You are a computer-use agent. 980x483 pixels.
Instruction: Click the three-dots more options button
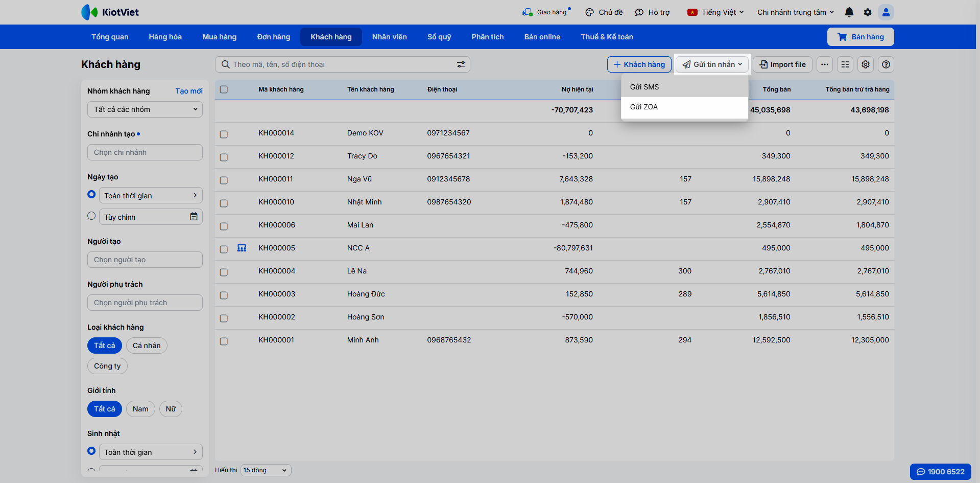click(824, 64)
